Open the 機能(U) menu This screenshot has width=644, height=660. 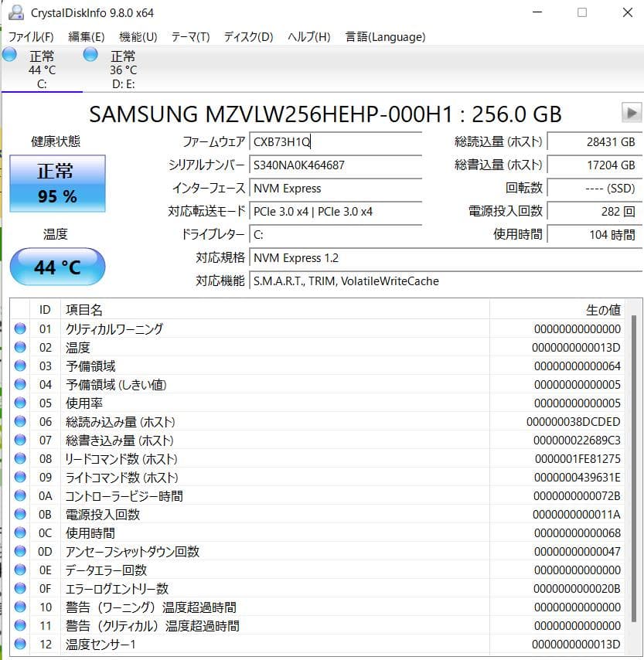138,37
